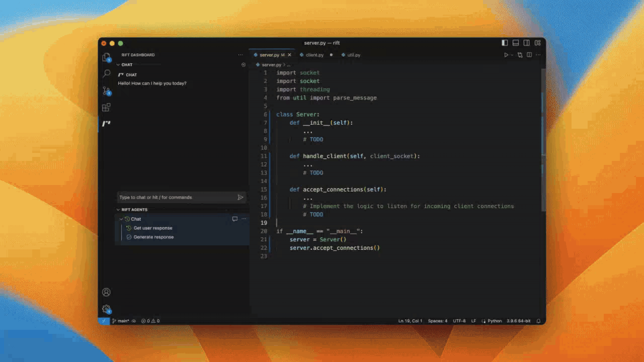This screenshot has width=644, height=362.
Task: Click the circled icon in the CHAT header
Action: (244, 65)
